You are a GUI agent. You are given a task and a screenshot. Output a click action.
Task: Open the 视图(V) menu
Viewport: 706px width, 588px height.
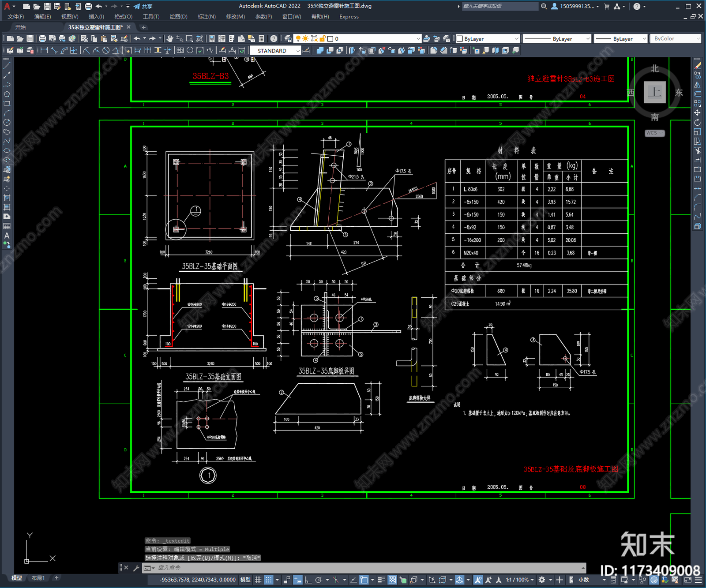pos(70,17)
